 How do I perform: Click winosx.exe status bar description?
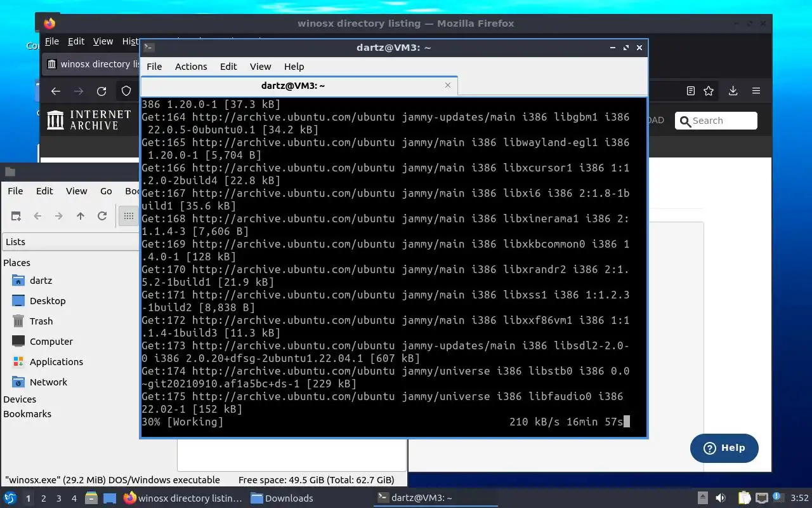[x=113, y=480]
